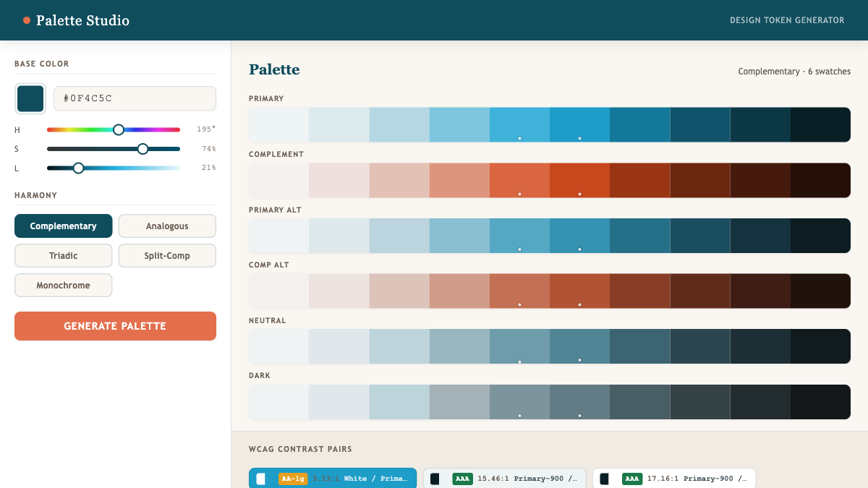Pick the lightest swatch in the Complement row

pos(278,181)
